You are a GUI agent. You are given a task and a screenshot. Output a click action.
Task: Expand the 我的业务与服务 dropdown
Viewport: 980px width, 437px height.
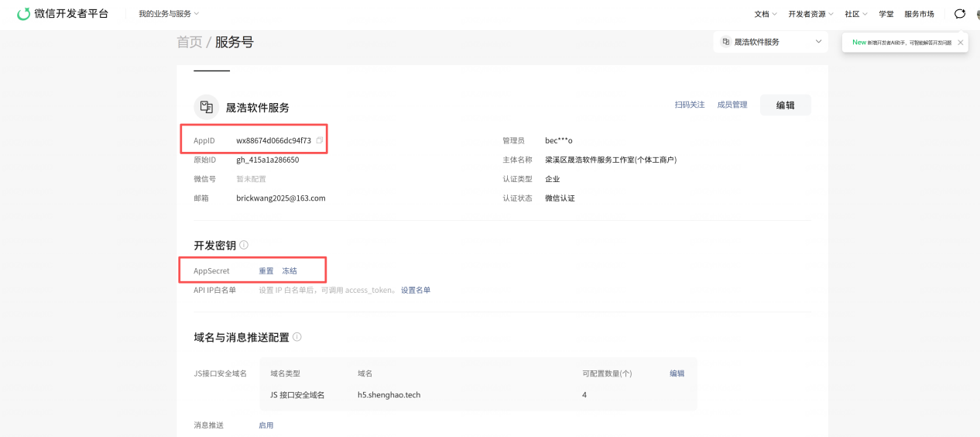tap(169, 14)
